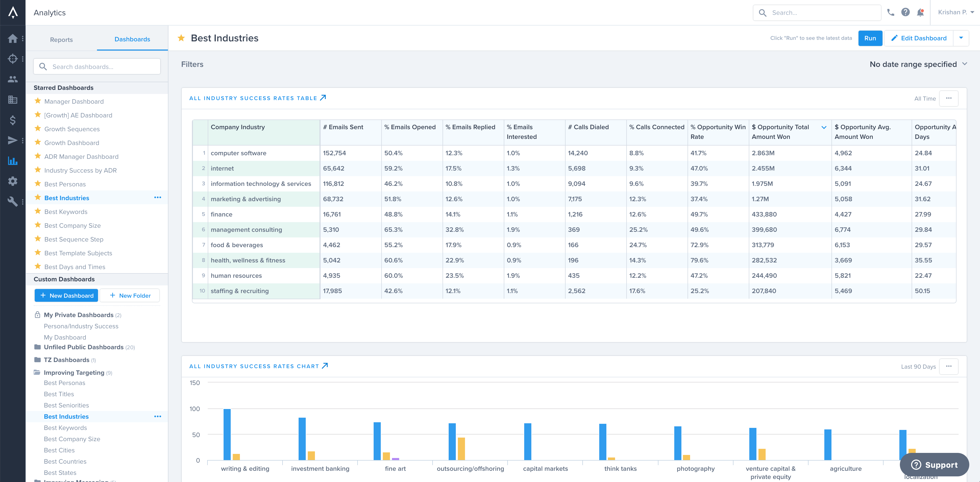Click the blue Run button
The image size is (980, 482).
coord(870,38)
